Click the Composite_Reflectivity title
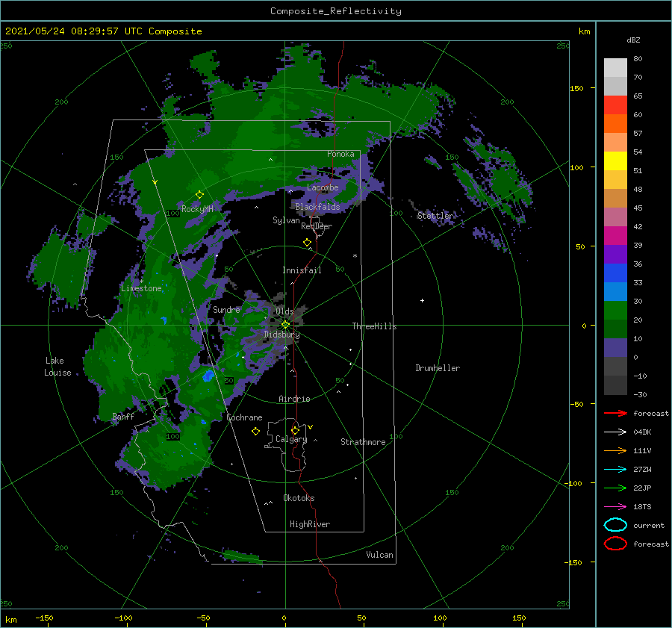Image resolution: width=672 pixels, height=628 pixels. point(335,11)
